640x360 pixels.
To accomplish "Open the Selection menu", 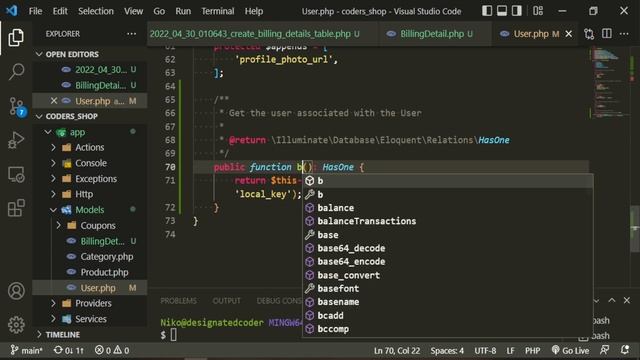I will click(x=96, y=11).
